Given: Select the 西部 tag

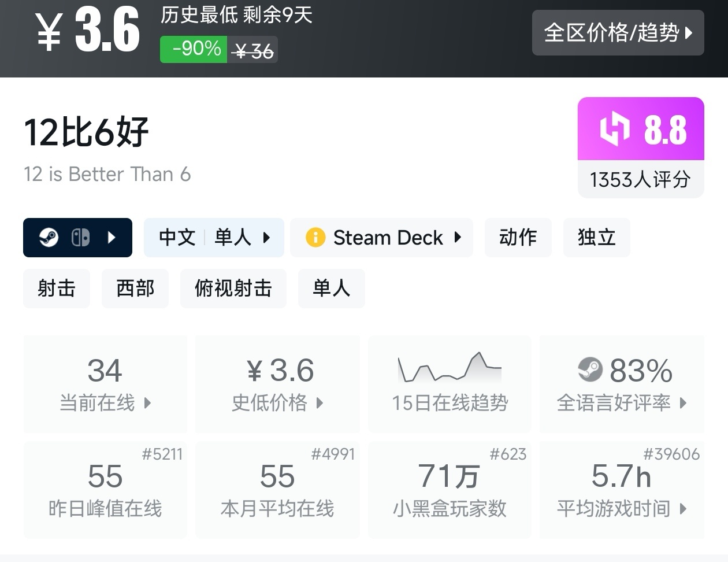Looking at the screenshot, I should pos(135,289).
